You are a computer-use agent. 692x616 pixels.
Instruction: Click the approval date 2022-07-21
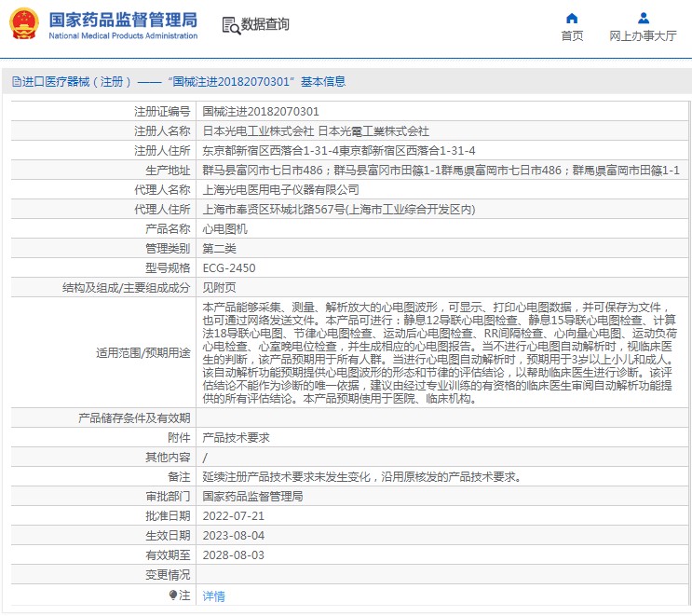tap(234, 516)
